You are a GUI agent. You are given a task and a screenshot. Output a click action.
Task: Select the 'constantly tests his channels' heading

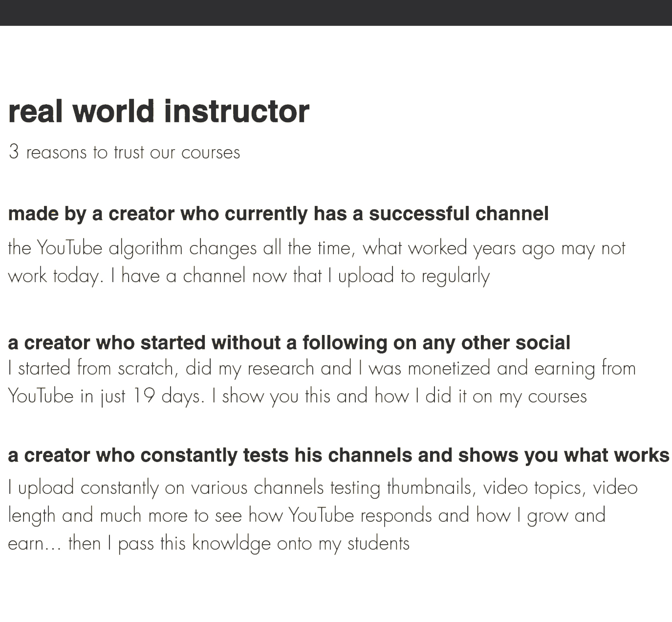pos(338,455)
